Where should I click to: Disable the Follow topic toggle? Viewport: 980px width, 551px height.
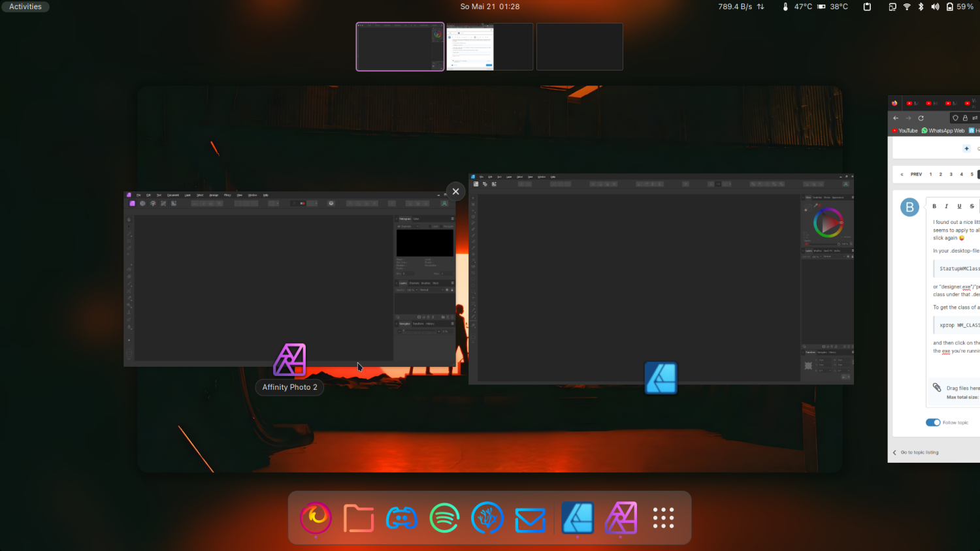(933, 422)
